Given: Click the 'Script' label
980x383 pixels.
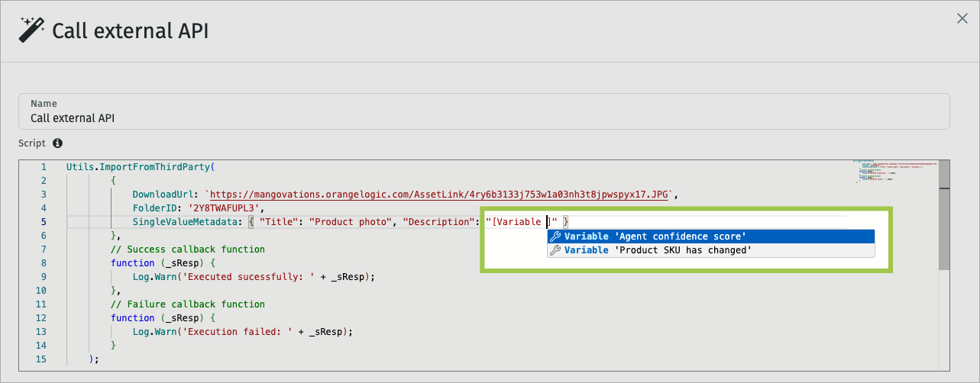Looking at the screenshot, I should click(32, 143).
